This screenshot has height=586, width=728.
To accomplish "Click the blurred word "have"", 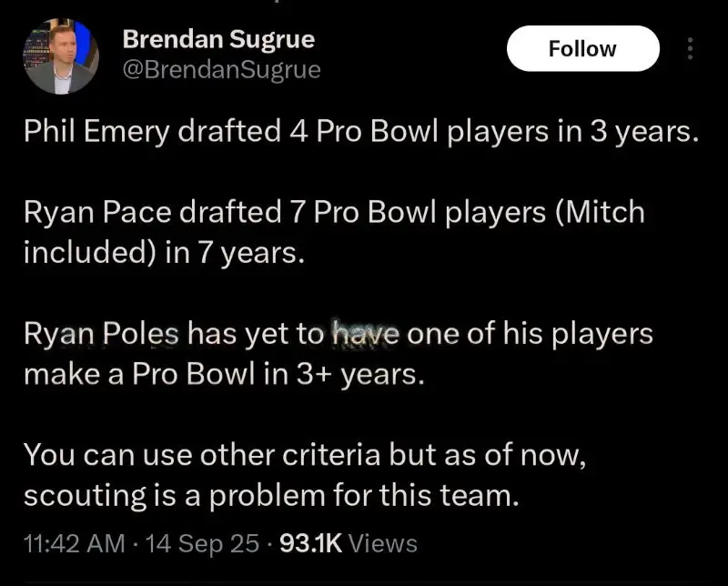I will point(361,334).
